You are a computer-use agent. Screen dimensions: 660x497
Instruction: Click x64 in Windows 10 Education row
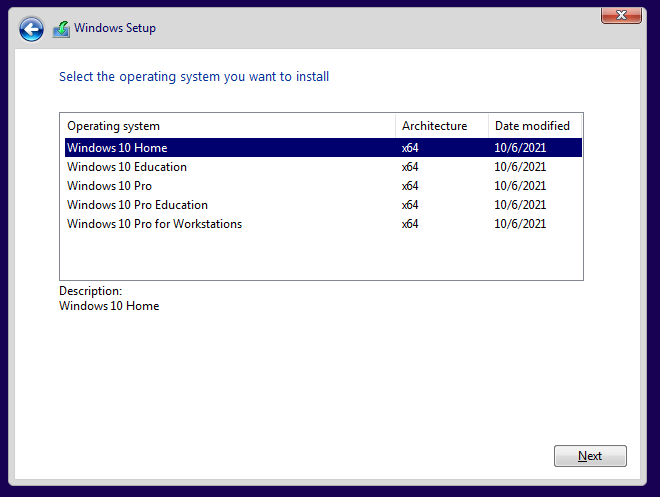pos(410,167)
